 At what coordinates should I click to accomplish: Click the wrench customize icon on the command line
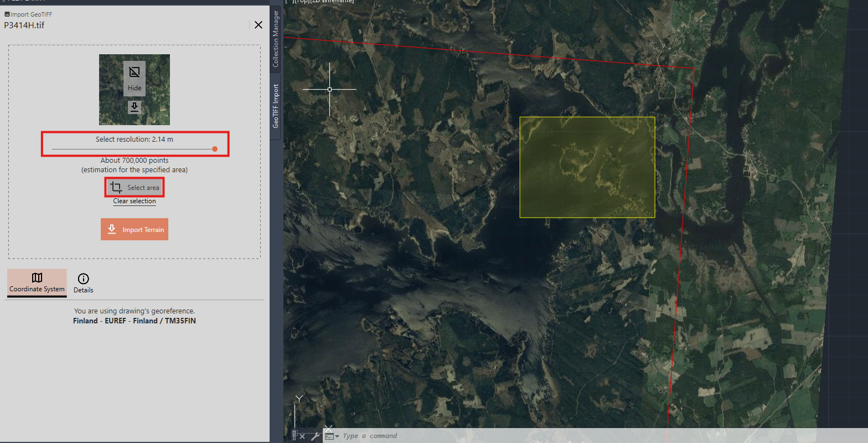coord(316,436)
